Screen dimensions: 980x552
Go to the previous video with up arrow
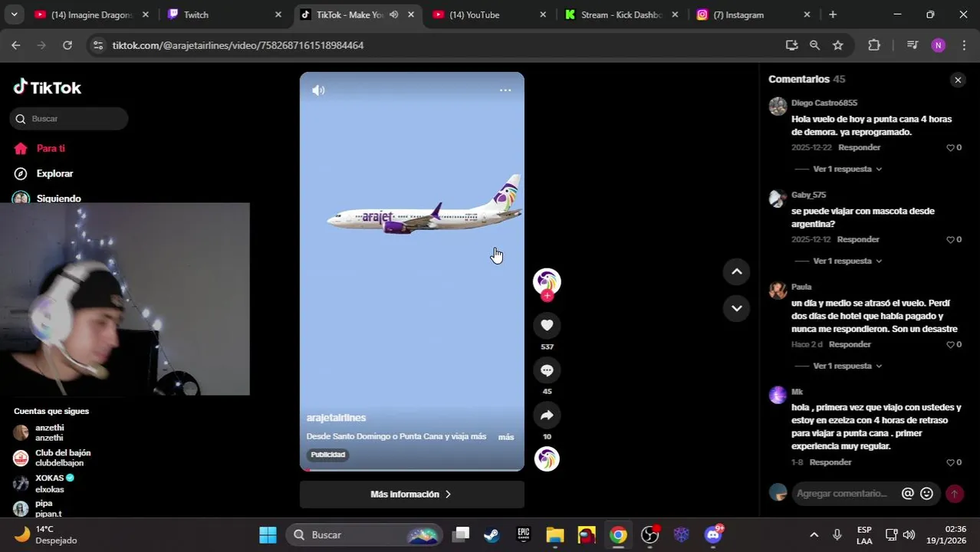(x=736, y=271)
